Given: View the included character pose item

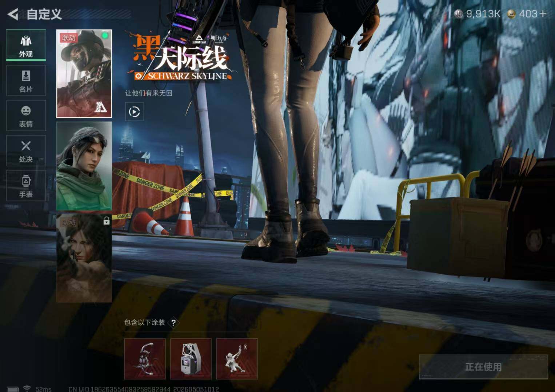Looking at the screenshot, I should [237, 359].
